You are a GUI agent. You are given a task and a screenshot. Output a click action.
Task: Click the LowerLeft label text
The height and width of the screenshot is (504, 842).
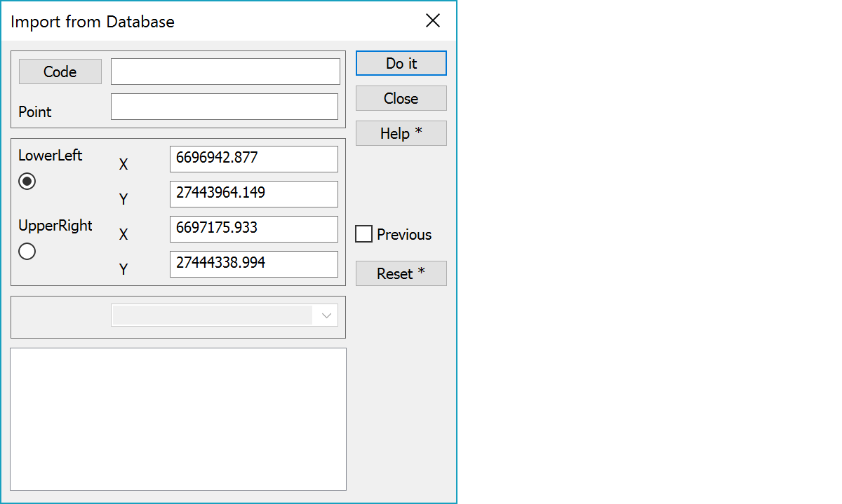[51, 156]
